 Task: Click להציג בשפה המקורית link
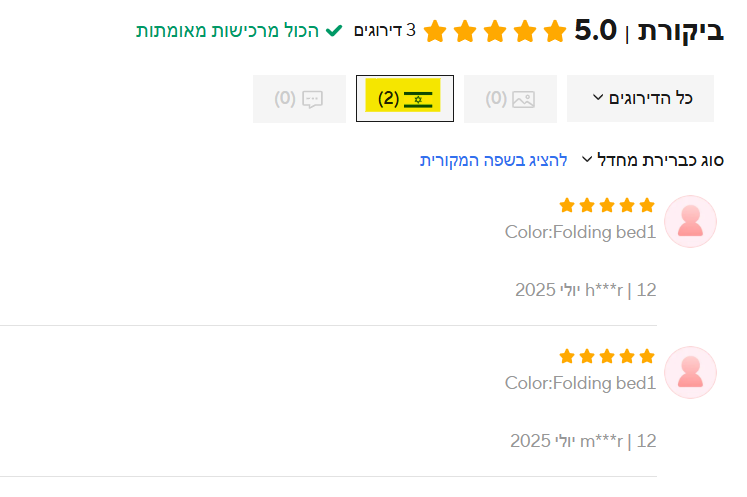pyautogui.click(x=494, y=160)
